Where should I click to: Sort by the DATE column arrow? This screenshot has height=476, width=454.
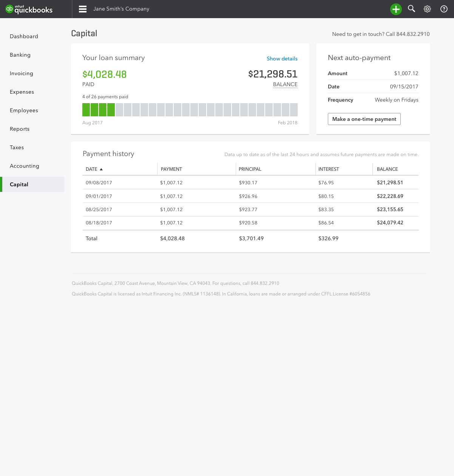click(101, 169)
